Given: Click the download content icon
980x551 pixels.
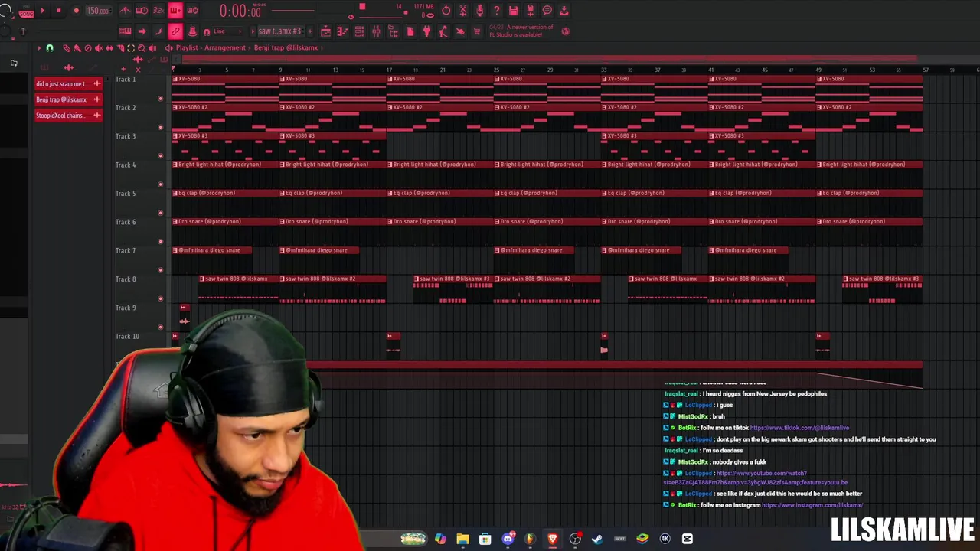Looking at the screenshot, I should pyautogui.click(x=564, y=11).
